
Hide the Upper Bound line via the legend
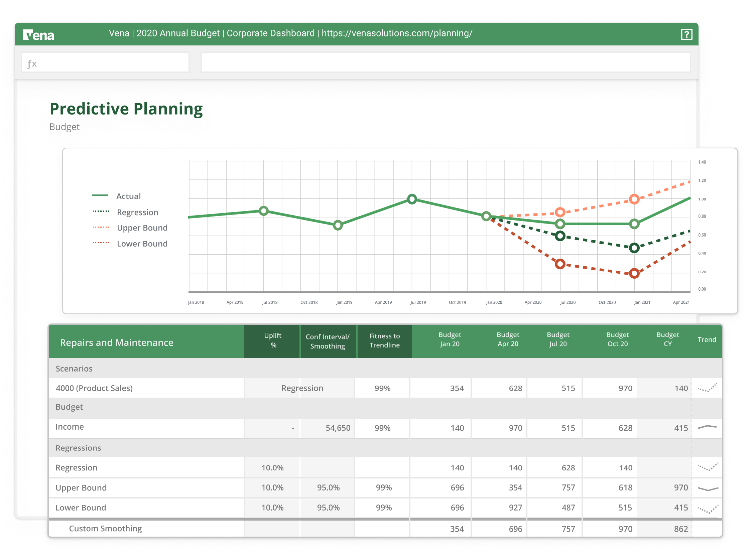click(142, 228)
